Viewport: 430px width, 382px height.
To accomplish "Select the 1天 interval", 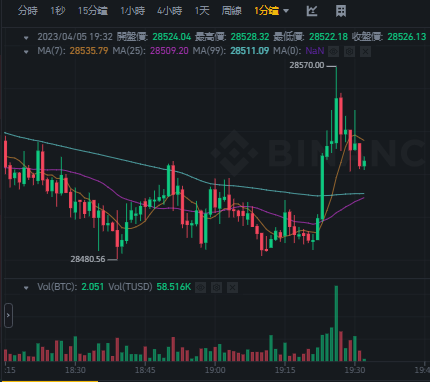I will (202, 11).
